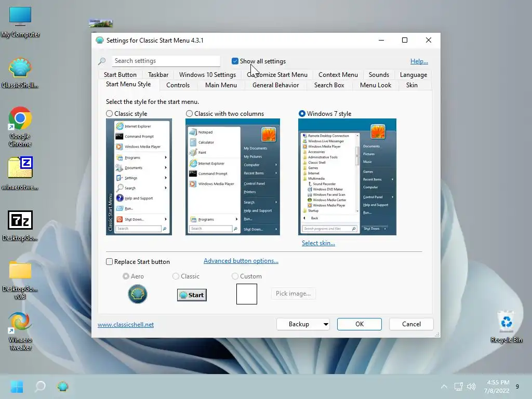Open the Main Menu tab
532x399 pixels.
pos(221,85)
